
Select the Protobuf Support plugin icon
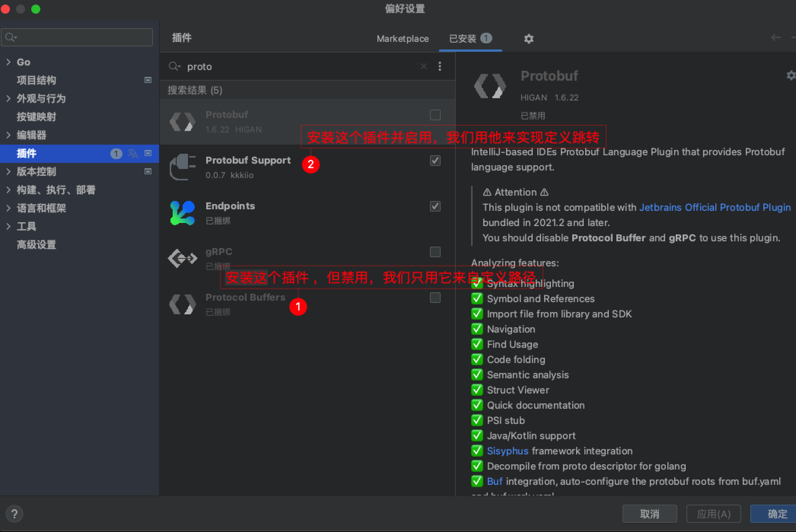tap(183, 167)
